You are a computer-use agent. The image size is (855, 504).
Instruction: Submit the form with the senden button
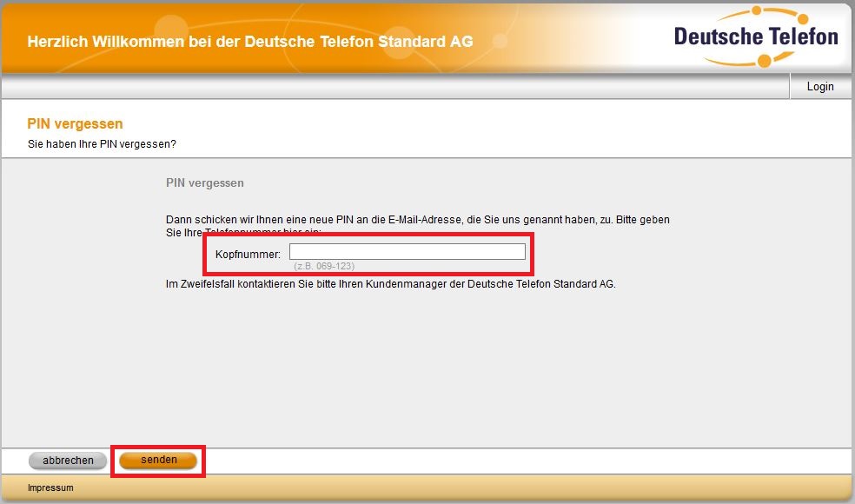[158, 460]
